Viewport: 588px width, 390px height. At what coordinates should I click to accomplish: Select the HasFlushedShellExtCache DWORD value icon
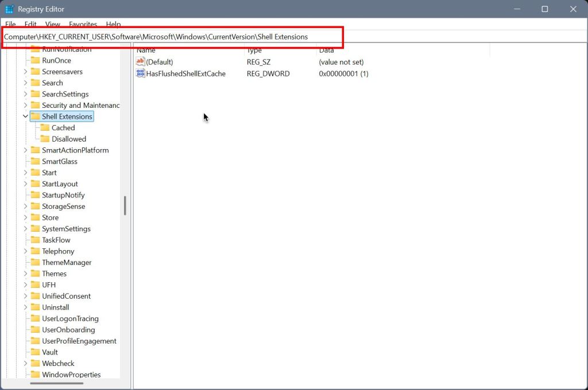(140, 73)
